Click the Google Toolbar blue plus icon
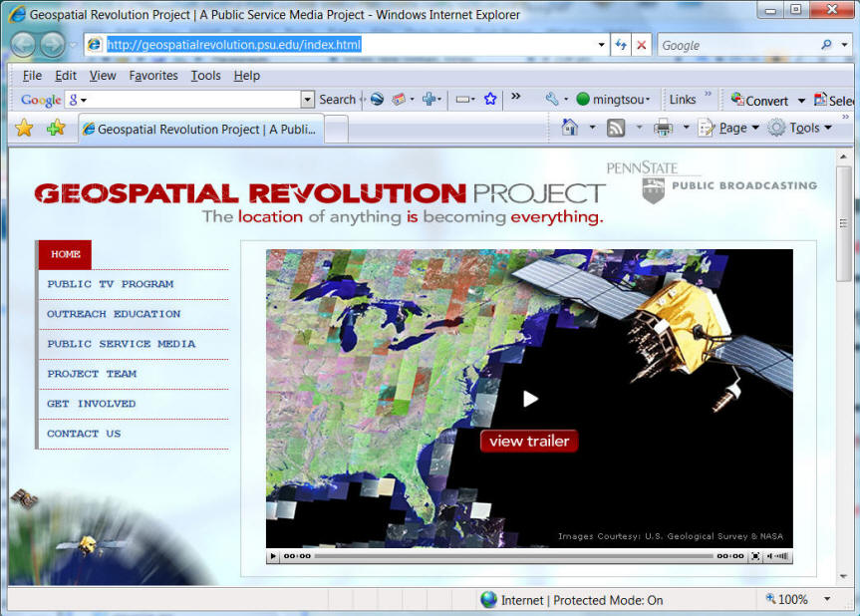Viewport: 860px width, 616px height. point(429,100)
